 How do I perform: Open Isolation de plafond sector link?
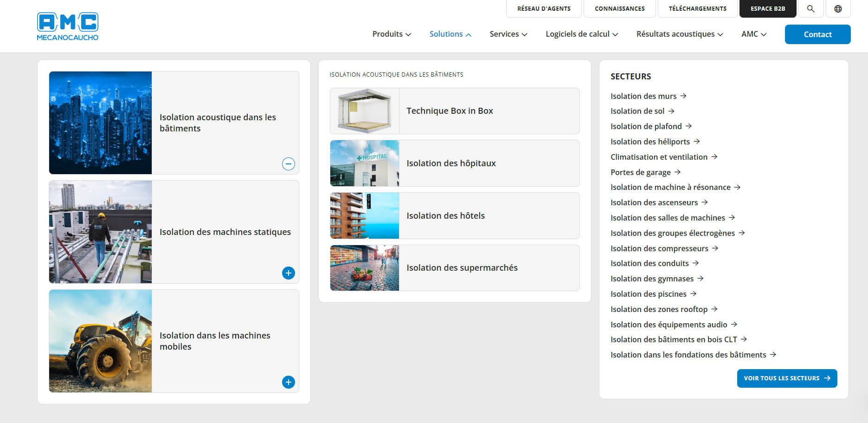(651, 126)
